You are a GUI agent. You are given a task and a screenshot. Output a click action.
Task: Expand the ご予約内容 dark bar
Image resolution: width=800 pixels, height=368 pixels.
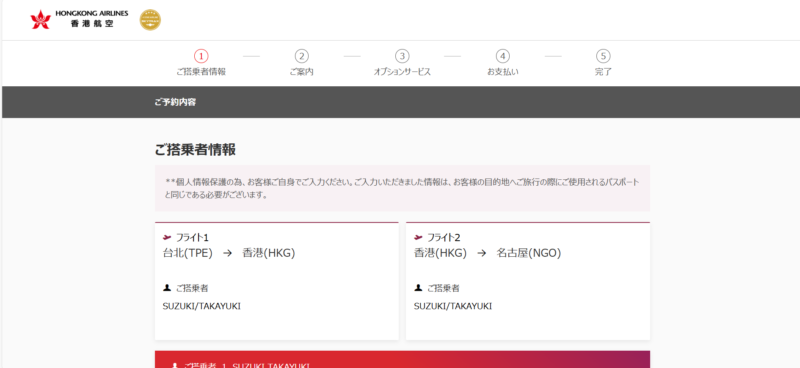click(400, 102)
